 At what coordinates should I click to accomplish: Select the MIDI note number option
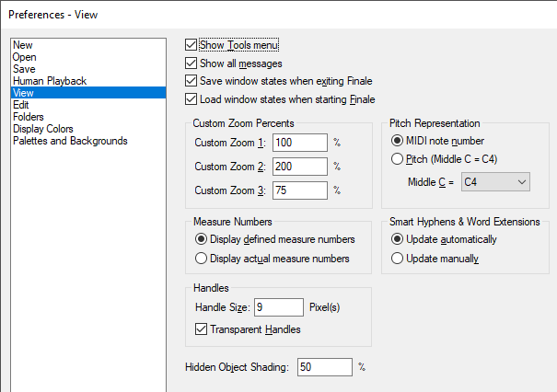coord(397,141)
